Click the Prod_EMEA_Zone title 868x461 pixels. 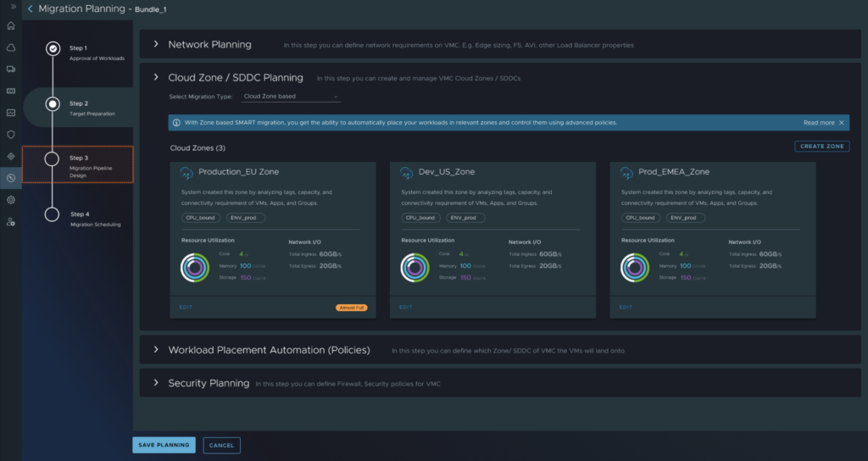click(674, 172)
